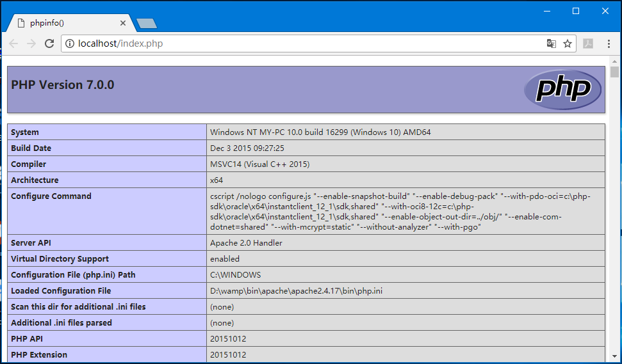The width and height of the screenshot is (622, 364).
Task: Click the scrollbar up arrow
Action: coord(614,61)
